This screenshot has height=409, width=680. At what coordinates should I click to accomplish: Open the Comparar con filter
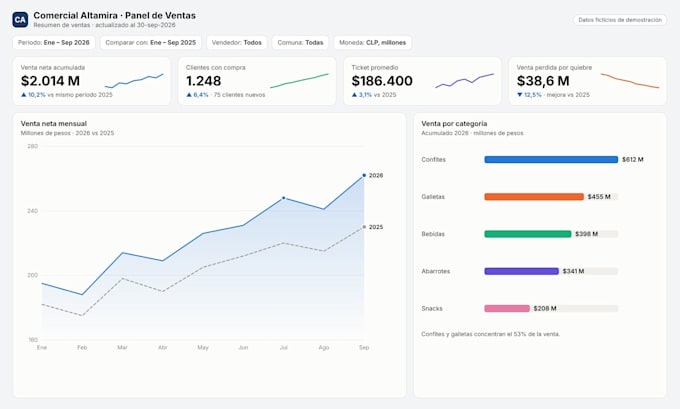150,43
